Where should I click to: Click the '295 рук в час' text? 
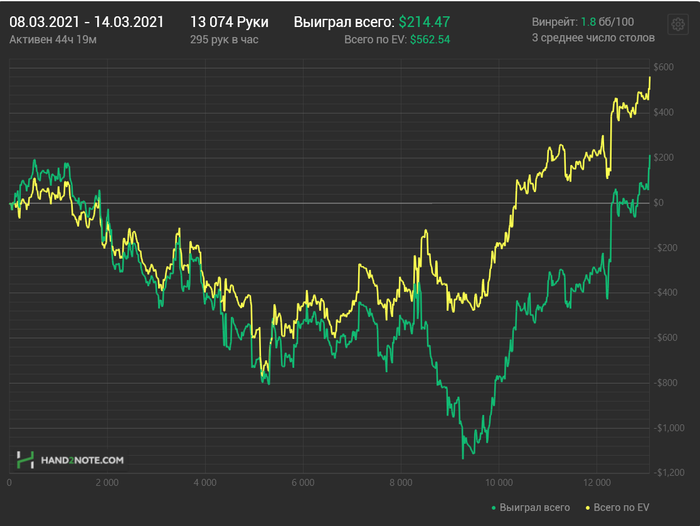tap(224, 40)
